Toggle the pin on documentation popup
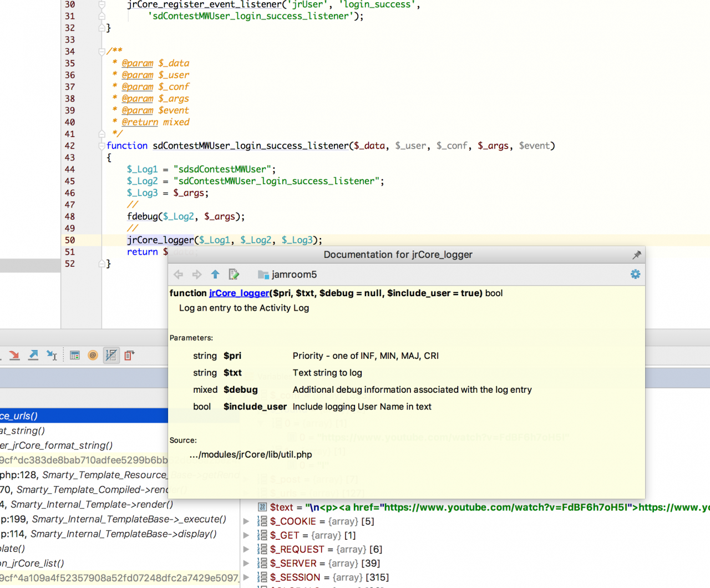The width and height of the screenshot is (710, 588). (x=636, y=255)
